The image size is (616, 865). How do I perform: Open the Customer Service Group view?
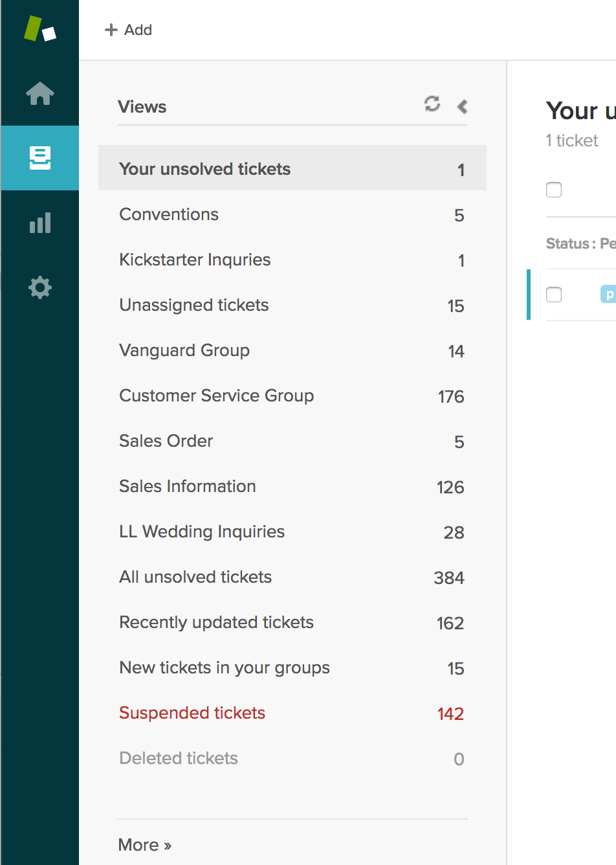(x=292, y=396)
